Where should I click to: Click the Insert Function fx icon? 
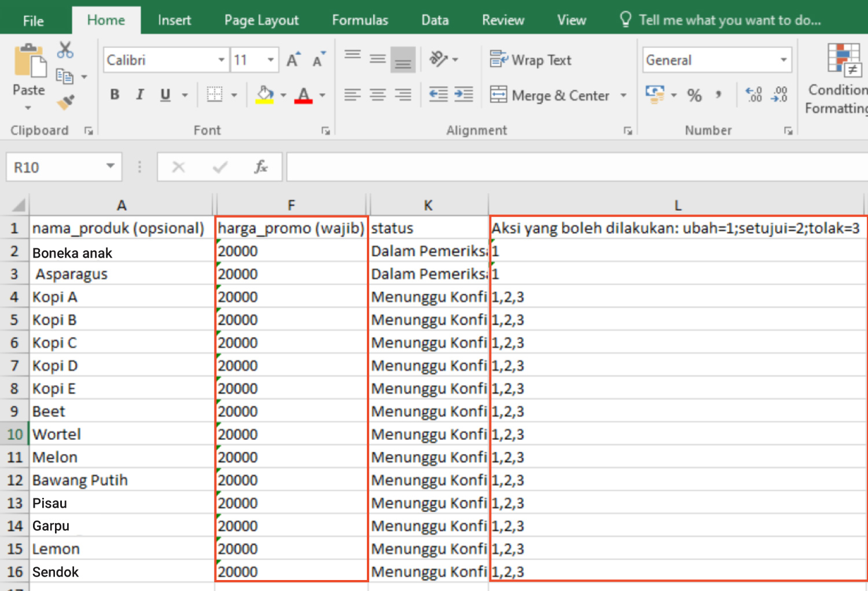[x=261, y=167]
